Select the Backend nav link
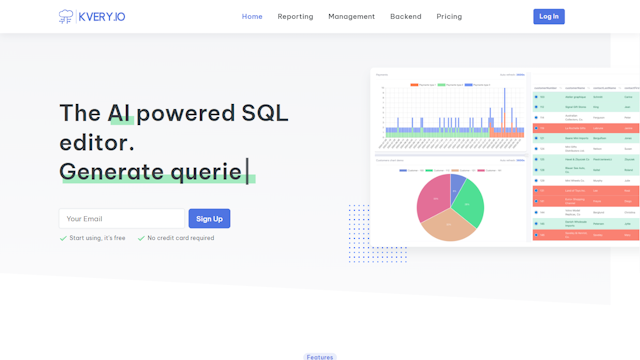Image resolution: width=640 pixels, height=360 pixels. pos(406,17)
